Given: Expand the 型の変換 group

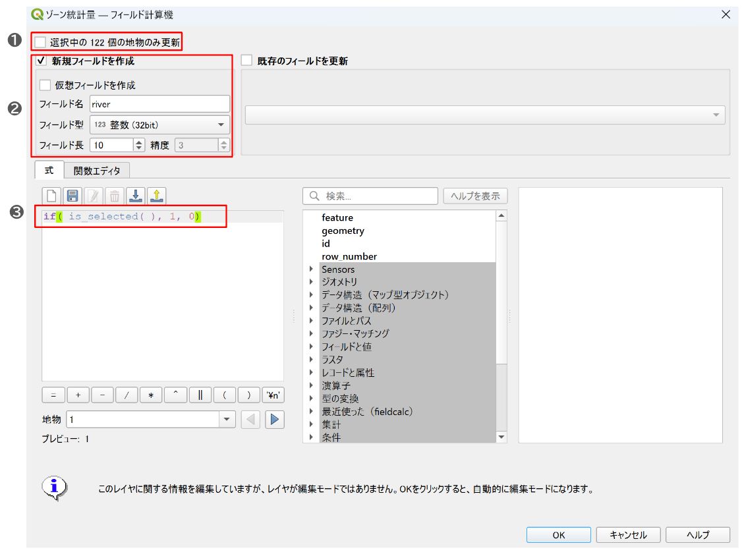Looking at the screenshot, I should (311, 398).
